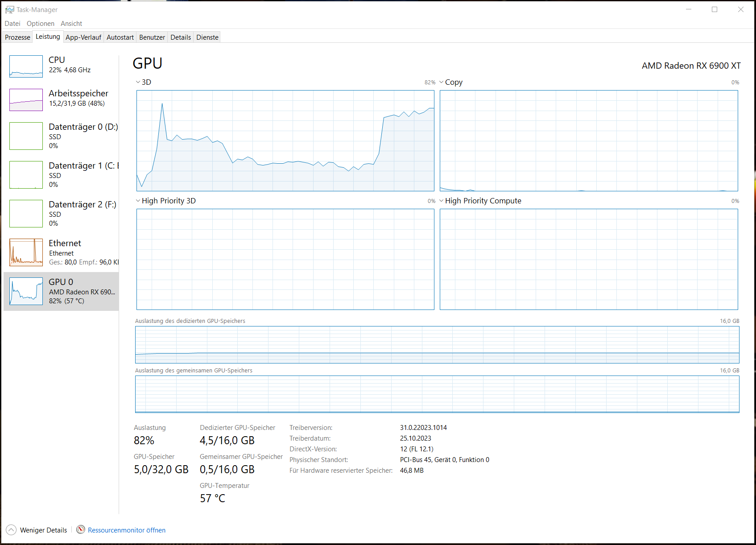The width and height of the screenshot is (756, 545).
Task: Switch to the App-Verlauf tab
Action: 83,37
